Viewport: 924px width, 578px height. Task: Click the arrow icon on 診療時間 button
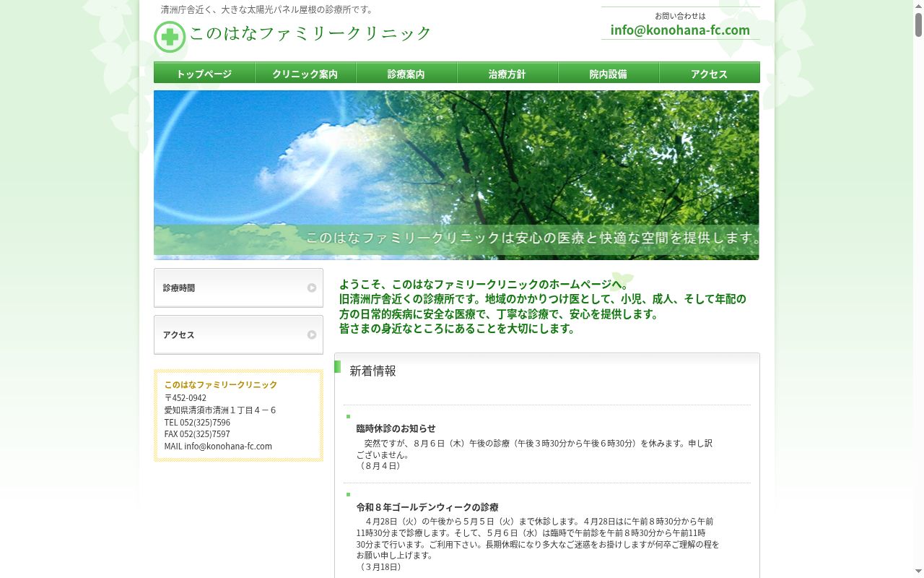pos(312,288)
